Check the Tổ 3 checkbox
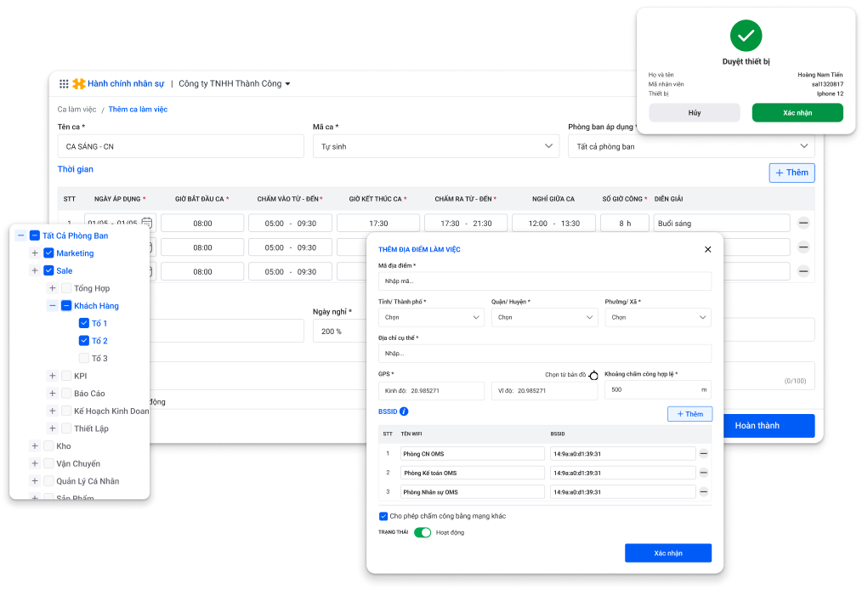Image resolution: width=868 pixels, height=590 pixels. pos(84,358)
